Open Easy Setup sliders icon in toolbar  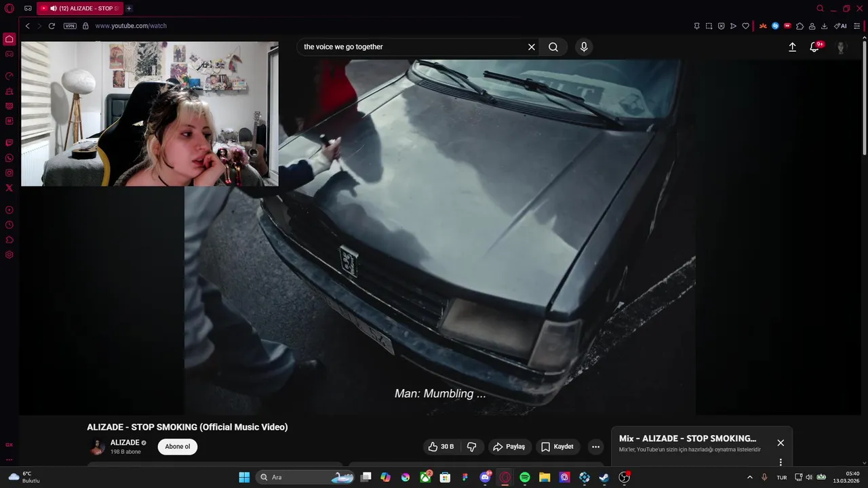[856, 26]
